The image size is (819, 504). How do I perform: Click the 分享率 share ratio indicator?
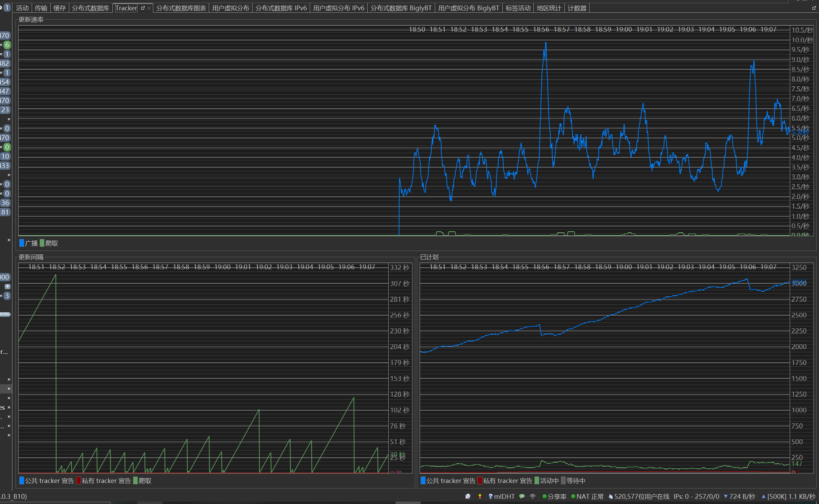[554, 496]
